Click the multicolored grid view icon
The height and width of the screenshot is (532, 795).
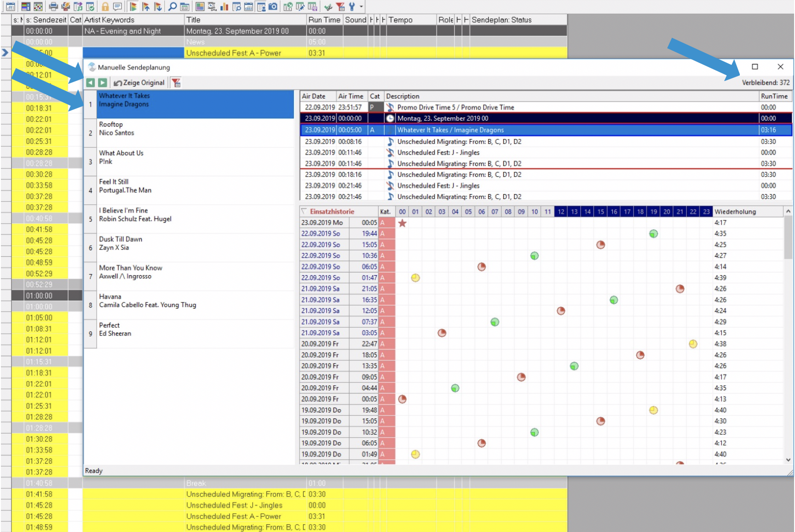[x=38, y=6]
